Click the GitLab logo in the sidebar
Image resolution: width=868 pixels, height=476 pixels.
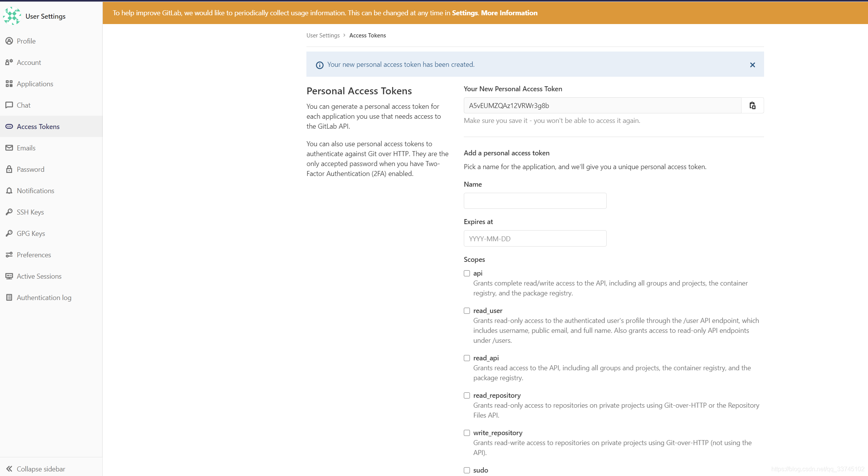click(x=12, y=16)
